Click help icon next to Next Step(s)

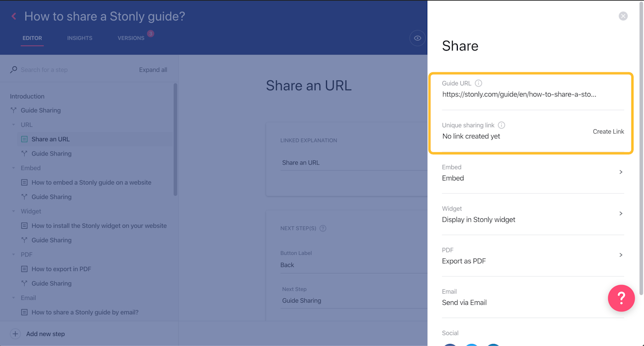pyautogui.click(x=323, y=228)
